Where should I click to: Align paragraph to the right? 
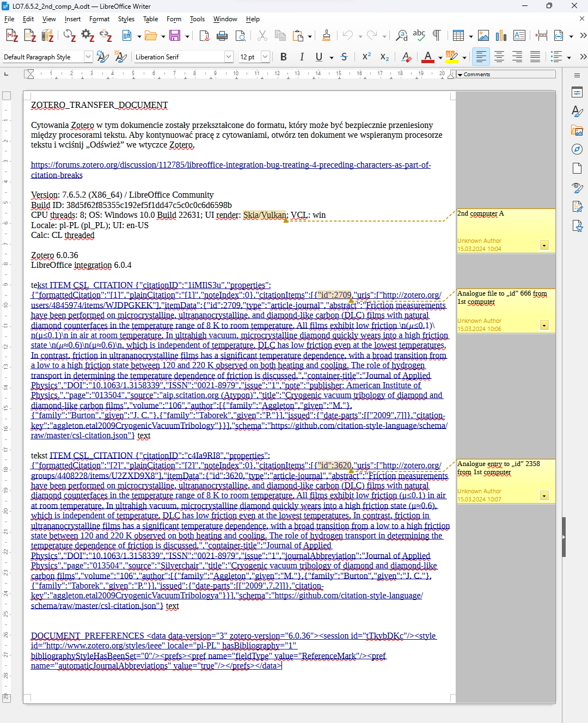(x=517, y=57)
